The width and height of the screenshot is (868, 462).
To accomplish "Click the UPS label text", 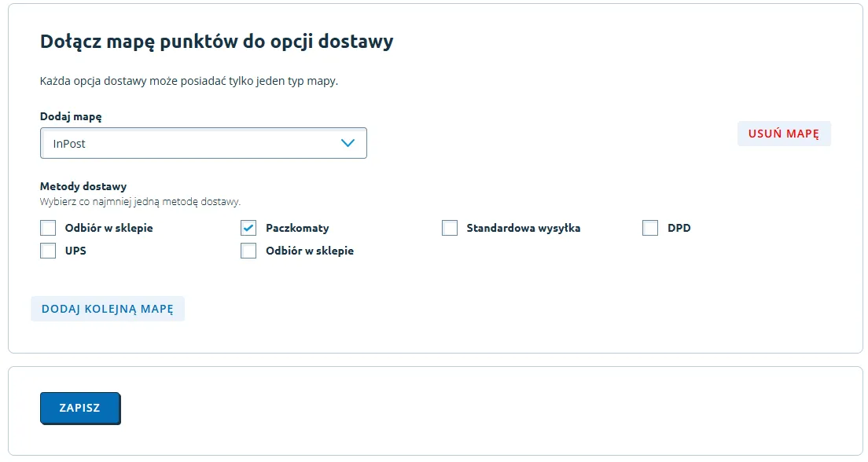I will pos(75,251).
